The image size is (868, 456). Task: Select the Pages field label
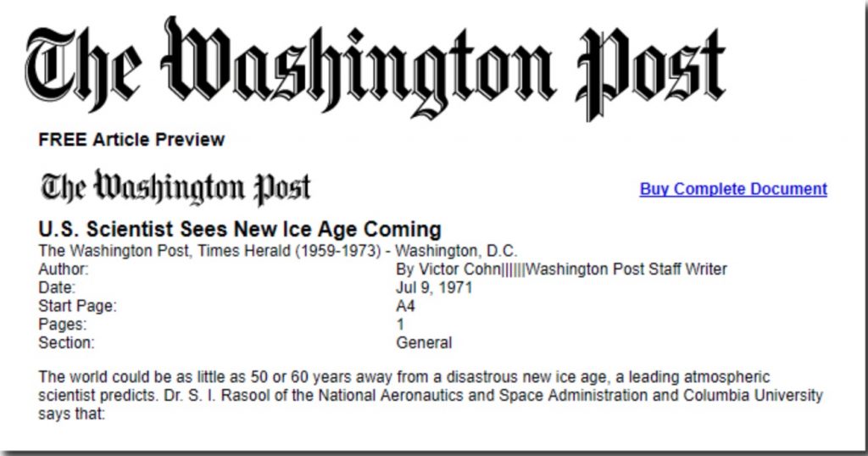(x=63, y=325)
